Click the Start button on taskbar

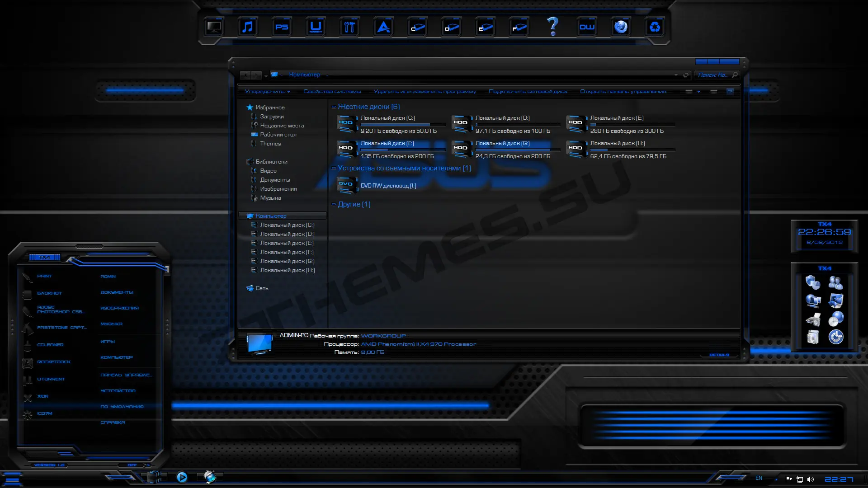tap(12, 479)
